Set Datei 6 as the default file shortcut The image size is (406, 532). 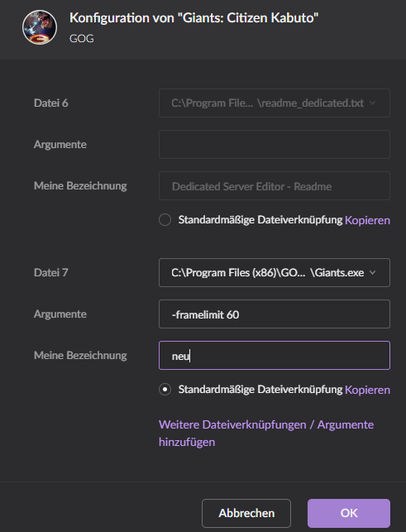pos(165,220)
